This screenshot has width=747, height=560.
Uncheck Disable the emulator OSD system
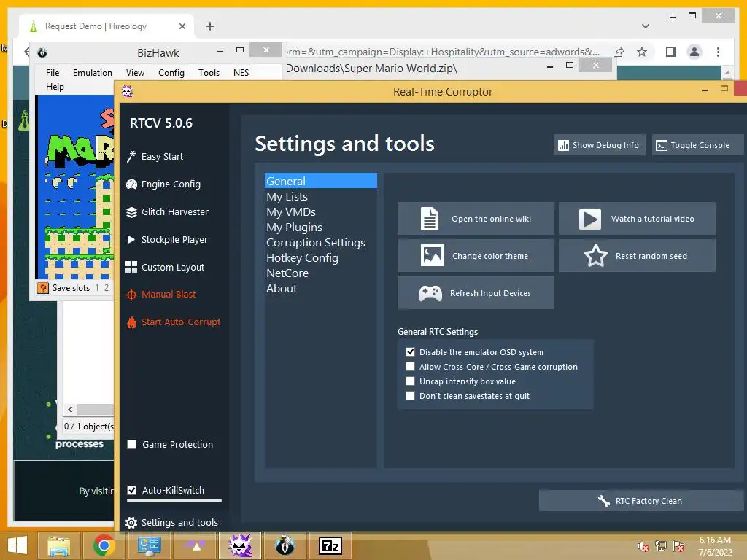point(410,352)
